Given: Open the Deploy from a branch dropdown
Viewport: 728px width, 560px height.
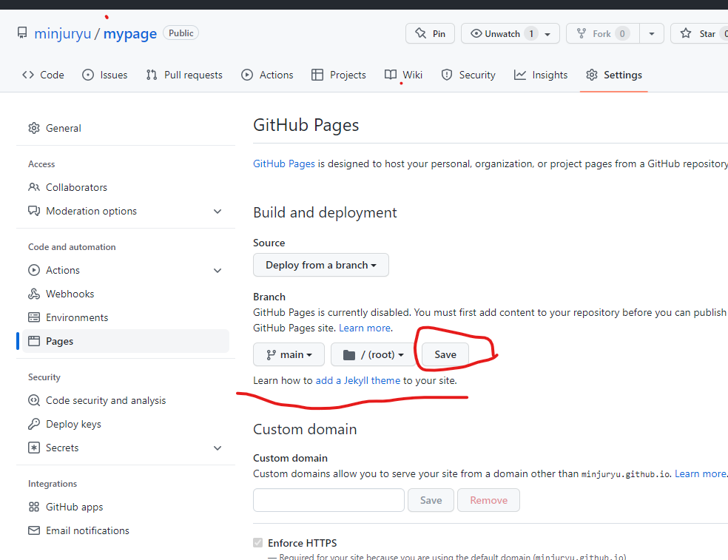Looking at the screenshot, I should coord(321,265).
